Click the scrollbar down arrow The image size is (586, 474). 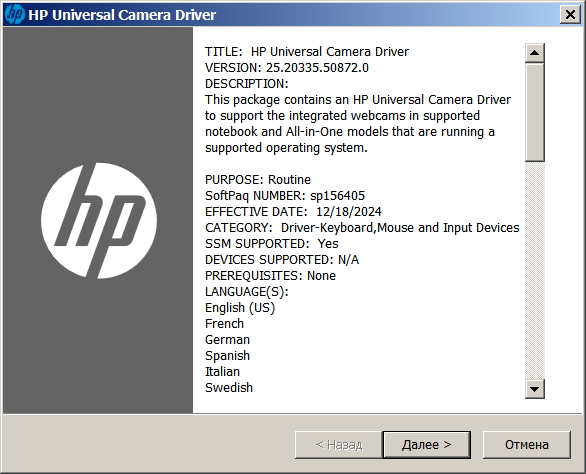point(534,389)
